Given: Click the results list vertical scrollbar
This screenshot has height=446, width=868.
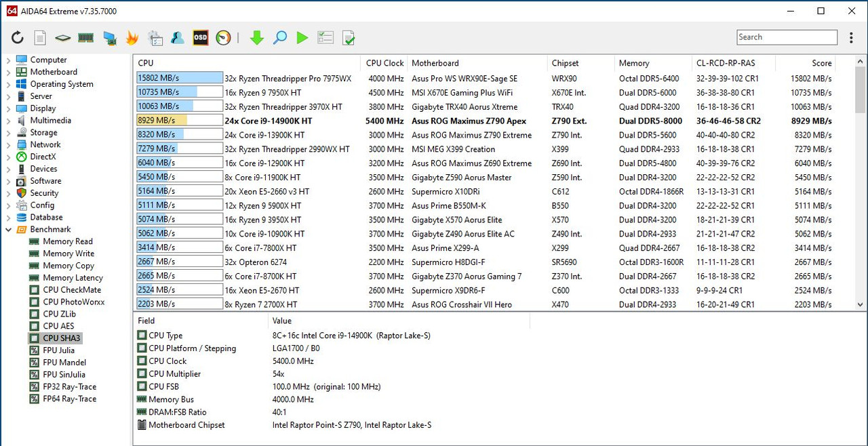Looking at the screenshot, I should click(x=861, y=183).
